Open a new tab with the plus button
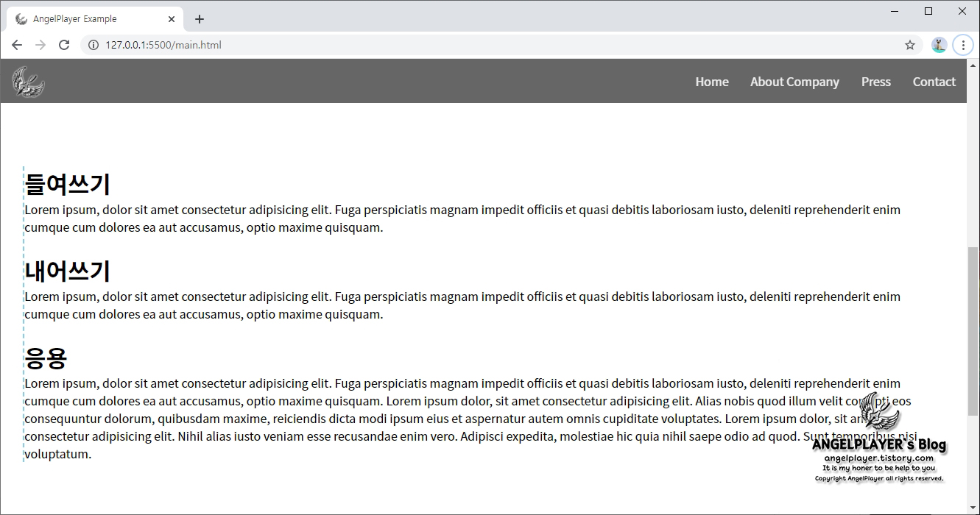Viewport: 980px width, 515px height. 200,19
